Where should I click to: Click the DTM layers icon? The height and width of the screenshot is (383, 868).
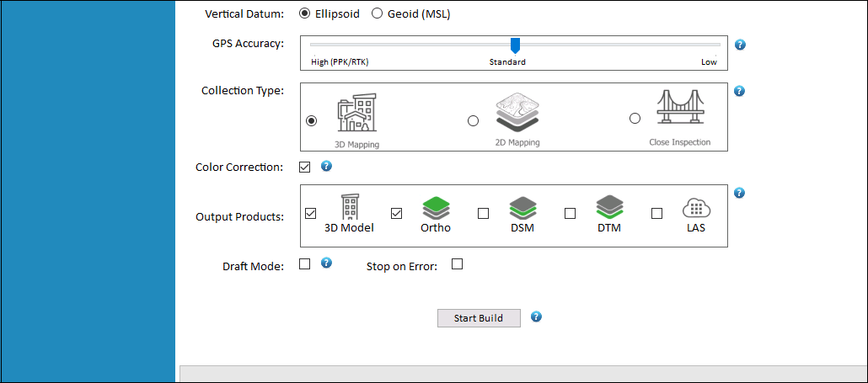click(x=609, y=207)
